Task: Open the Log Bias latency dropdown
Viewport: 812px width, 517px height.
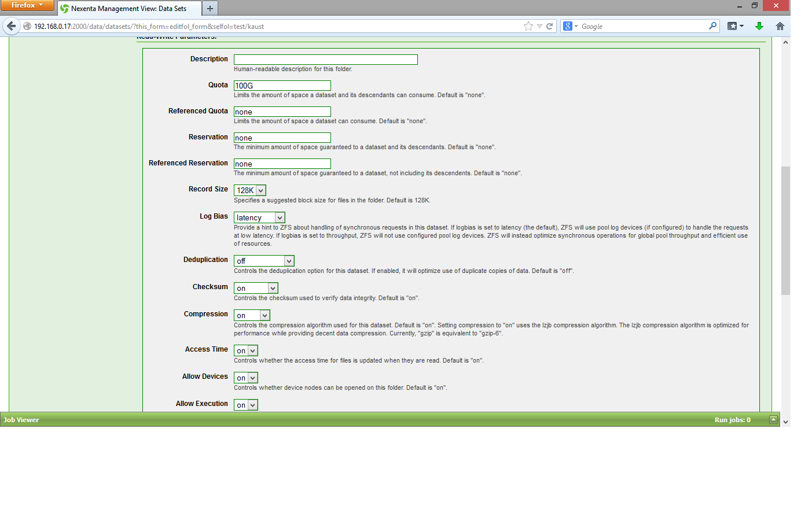Action: click(x=260, y=217)
